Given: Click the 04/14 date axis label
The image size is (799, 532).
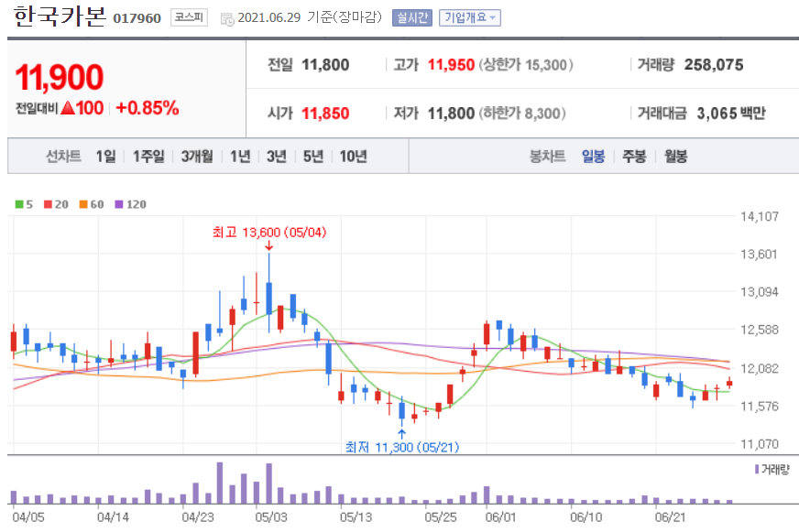Looking at the screenshot, I should (x=113, y=517).
